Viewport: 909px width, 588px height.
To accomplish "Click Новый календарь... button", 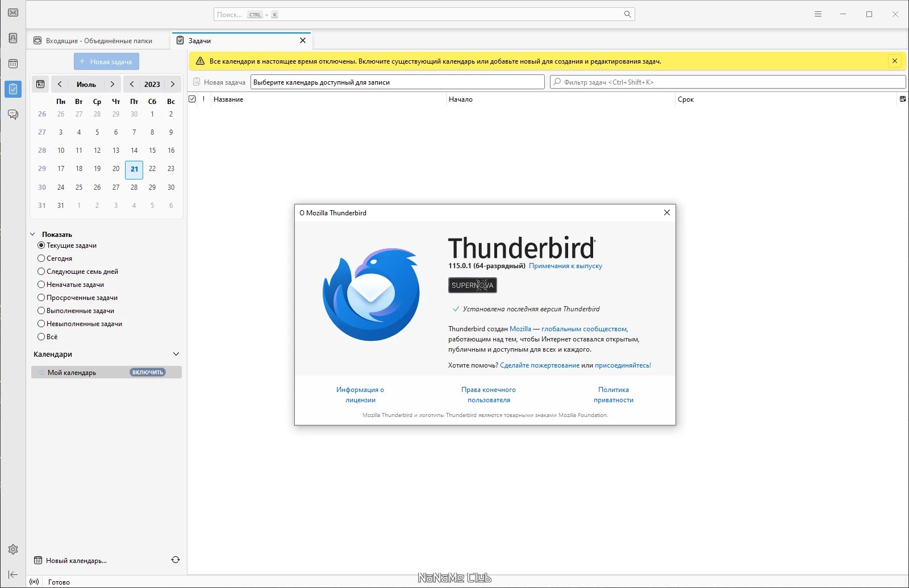I will pyautogui.click(x=70, y=560).
